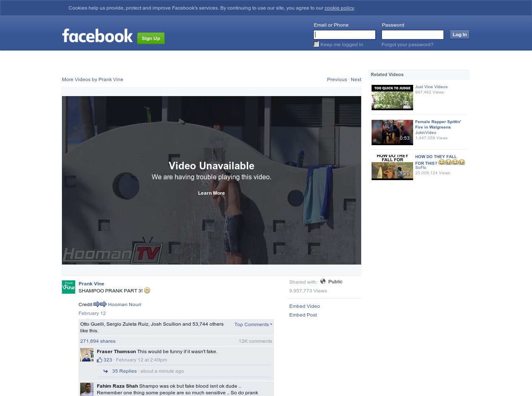Open More Videos by Prank Vine
Viewport: 532px width, 396px height.
click(93, 79)
